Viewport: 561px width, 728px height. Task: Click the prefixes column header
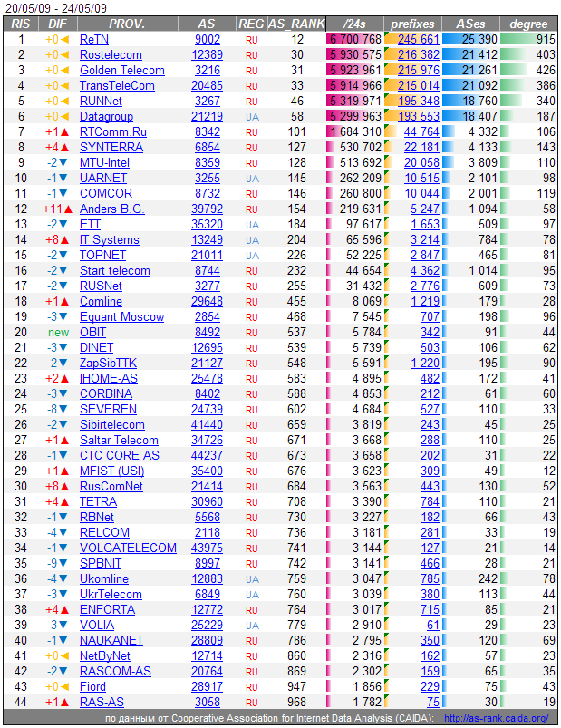pos(412,24)
